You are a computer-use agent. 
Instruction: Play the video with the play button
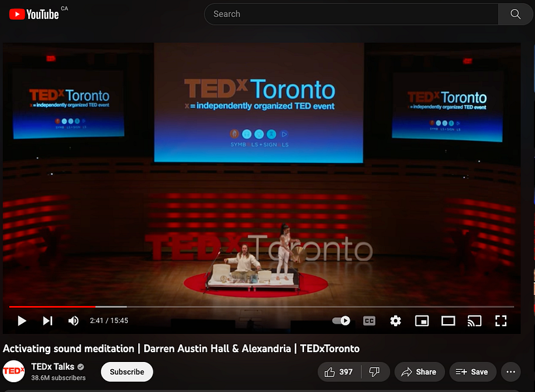[22, 321]
